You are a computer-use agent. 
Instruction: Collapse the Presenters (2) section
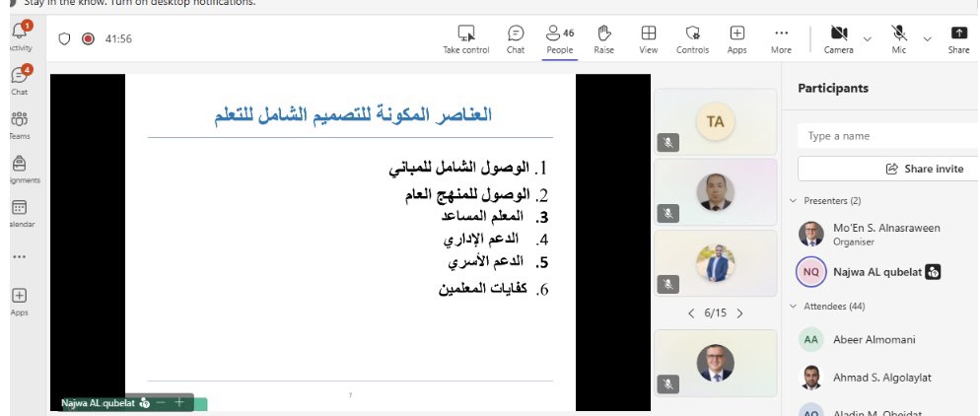click(x=794, y=200)
